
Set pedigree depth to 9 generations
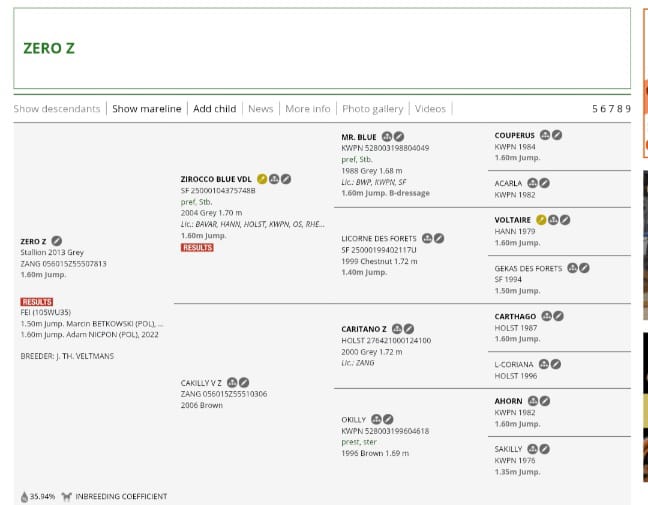click(627, 108)
